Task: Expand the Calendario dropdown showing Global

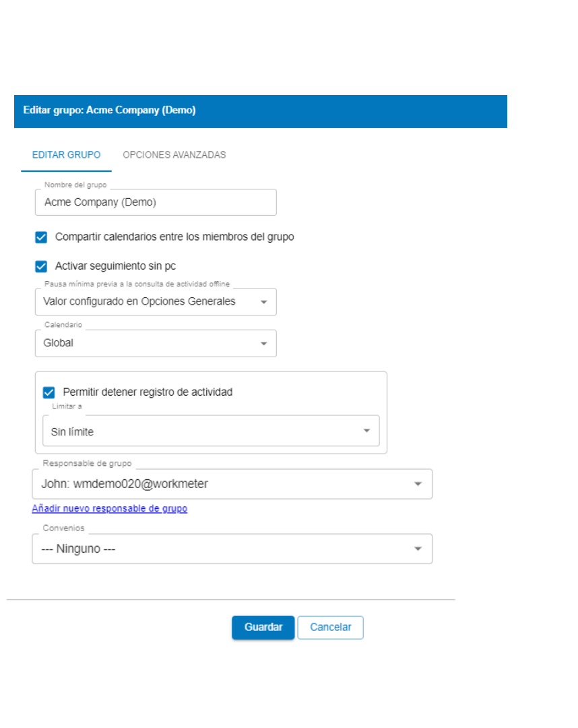Action: click(156, 343)
